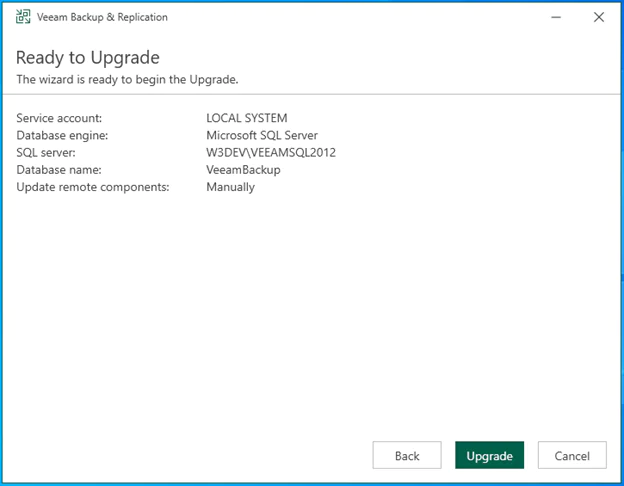
Task: Click the Microsoft SQL Server value
Action: click(262, 135)
